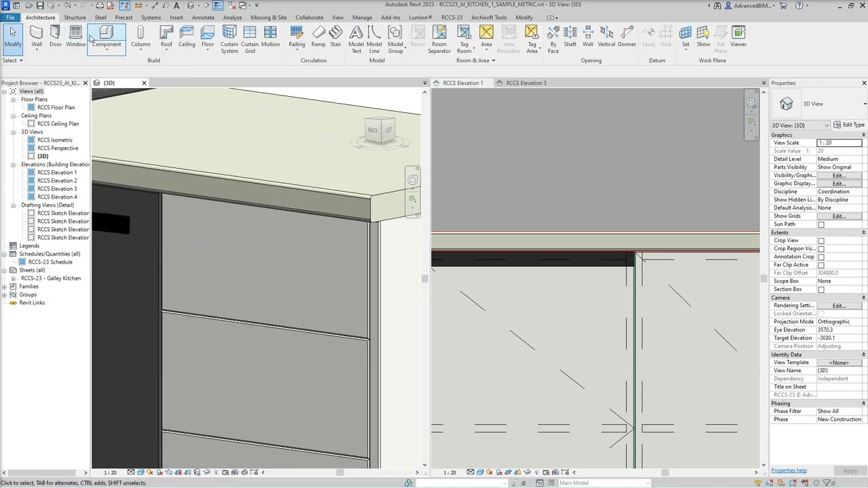Select the Area tool
868x488 pixels.
pos(486,39)
